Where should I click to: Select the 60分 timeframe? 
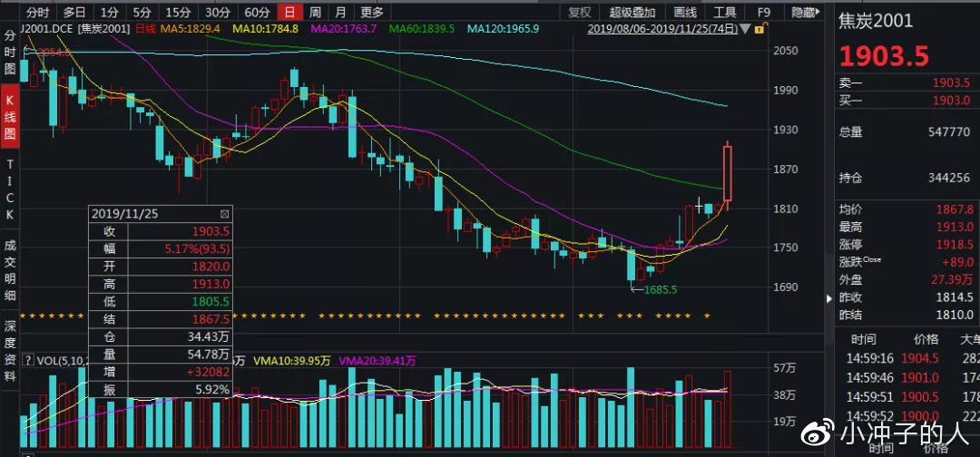click(x=258, y=12)
